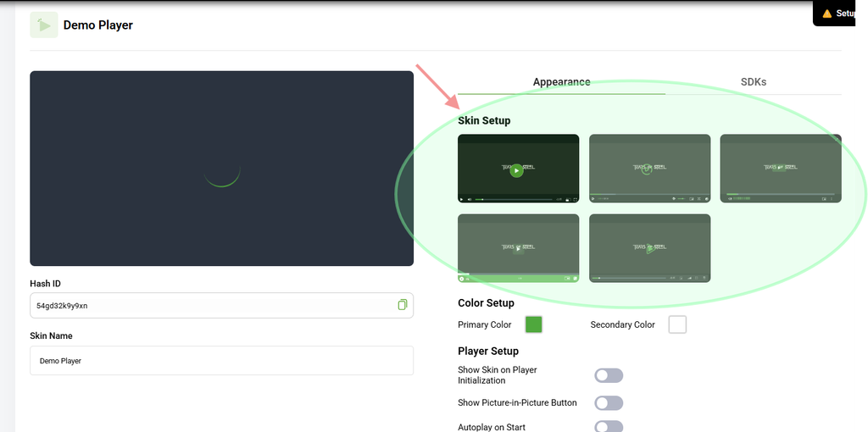Screen dimensions: 868x432
Task: Click the Hash ID field
Action: point(221,305)
